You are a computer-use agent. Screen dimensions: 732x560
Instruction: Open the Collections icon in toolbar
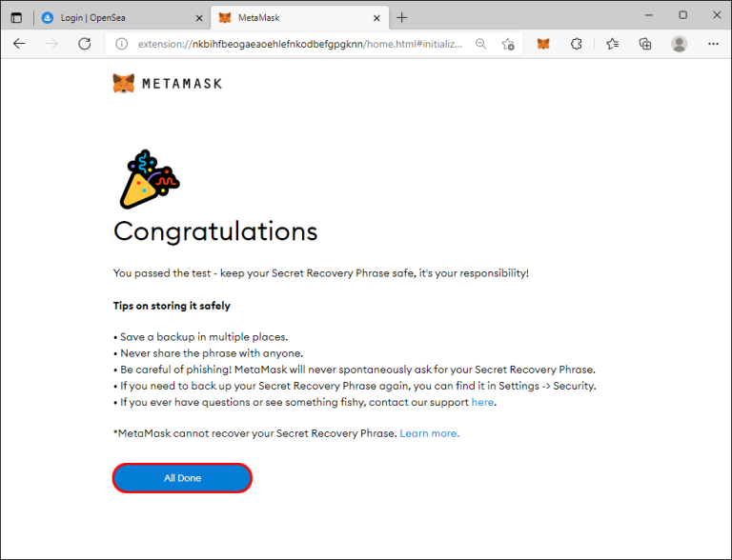pyautogui.click(x=645, y=44)
